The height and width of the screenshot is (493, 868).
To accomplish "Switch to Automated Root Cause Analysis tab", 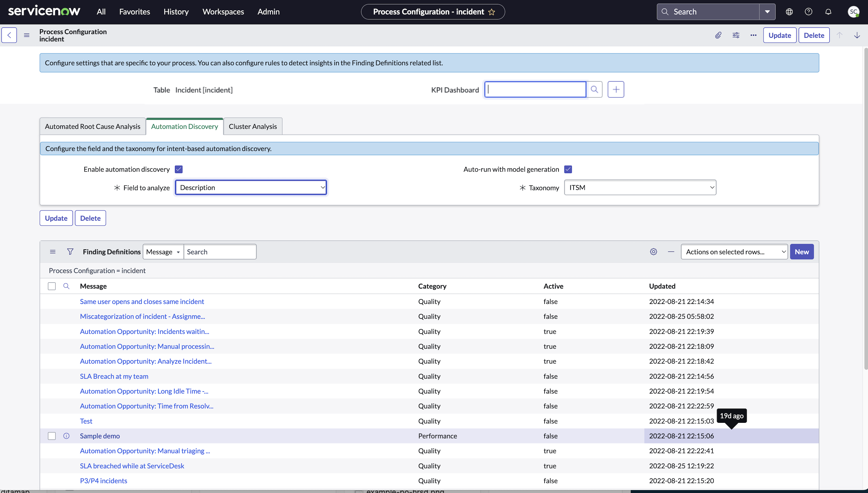I will pos(92,126).
